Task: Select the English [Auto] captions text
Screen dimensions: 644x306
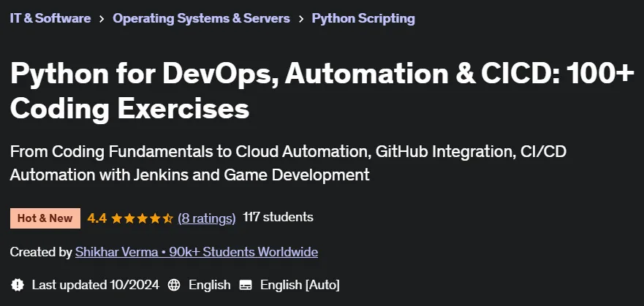Action: click(300, 285)
